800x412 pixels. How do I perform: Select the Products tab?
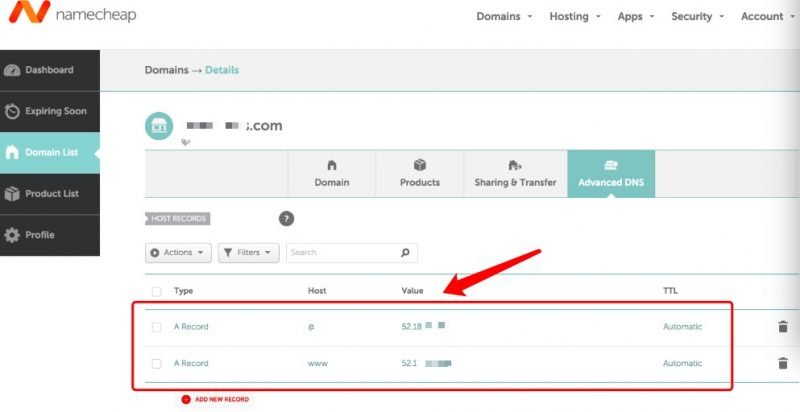419,174
